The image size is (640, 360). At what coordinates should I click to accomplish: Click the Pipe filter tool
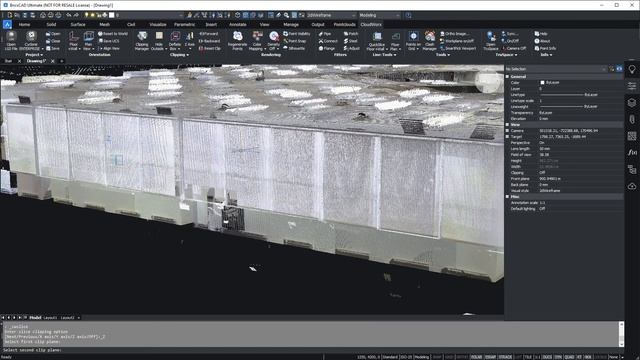325,34
